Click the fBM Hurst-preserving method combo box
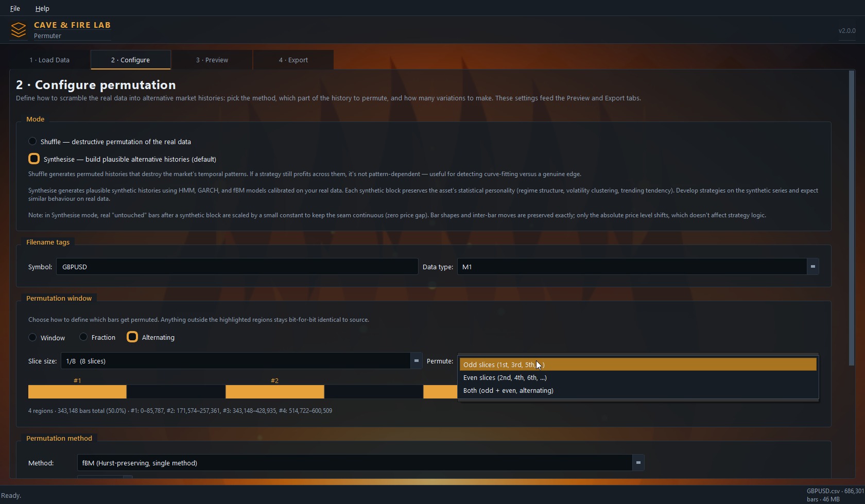865x504 pixels. click(360, 463)
